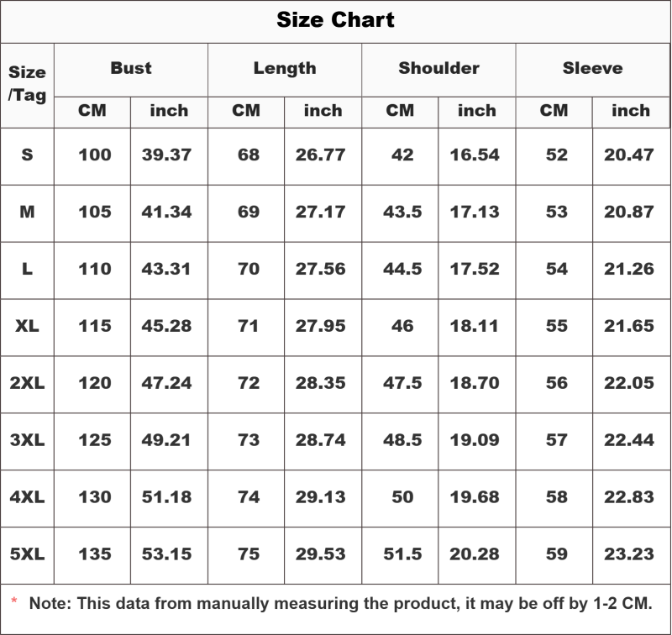The height and width of the screenshot is (635, 672).
Task: Select the Length column header
Action: coord(285,69)
